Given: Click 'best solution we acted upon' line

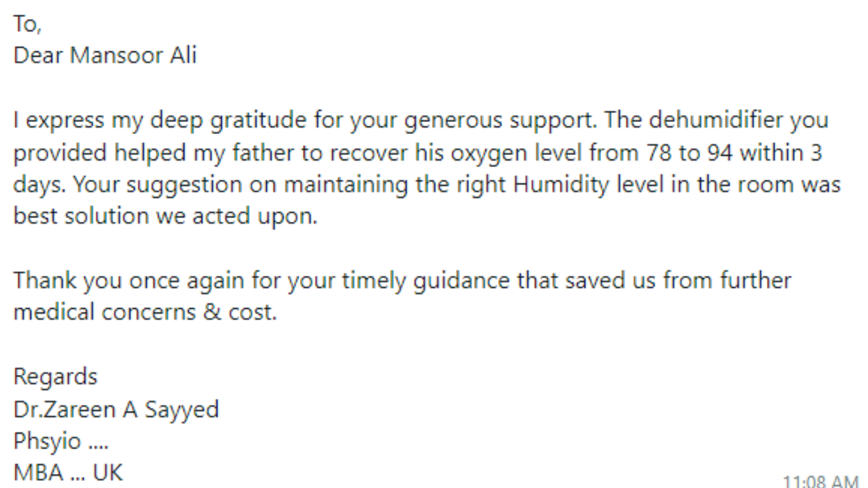Looking at the screenshot, I should pyautogui.click(x=165, y=217).
